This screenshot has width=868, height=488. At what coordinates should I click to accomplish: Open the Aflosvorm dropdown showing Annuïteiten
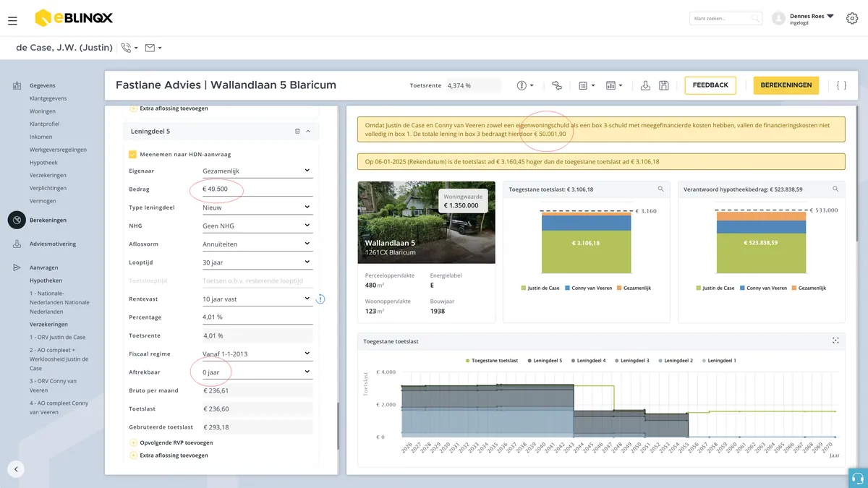click(256, 244)
